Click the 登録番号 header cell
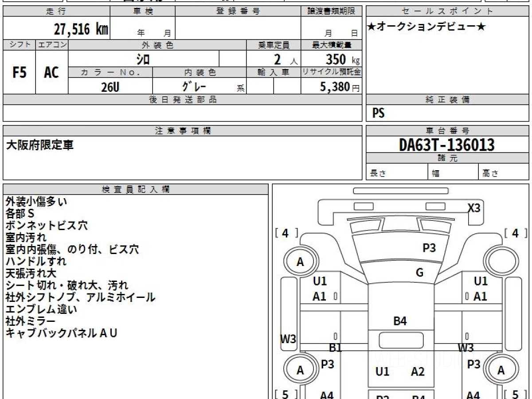Image resolution: width=532 pixels, height=399 pixels. coord(238,11)
